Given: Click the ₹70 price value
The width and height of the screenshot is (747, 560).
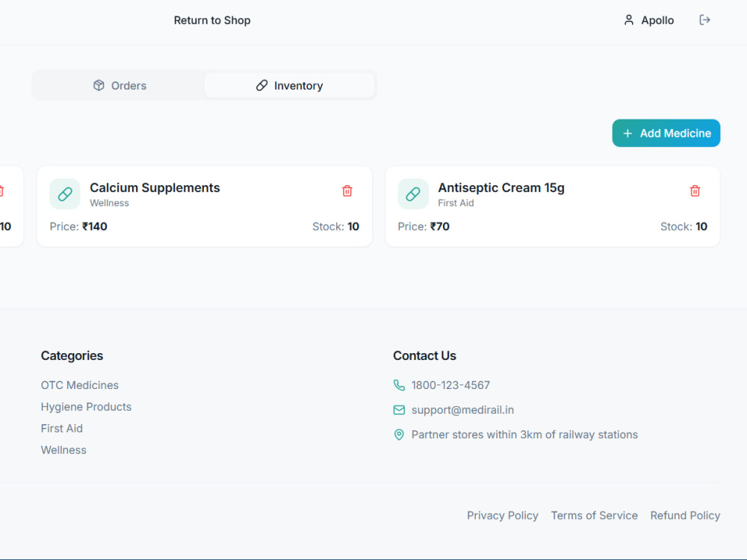Looking at the screenshot, I should 440,227.
